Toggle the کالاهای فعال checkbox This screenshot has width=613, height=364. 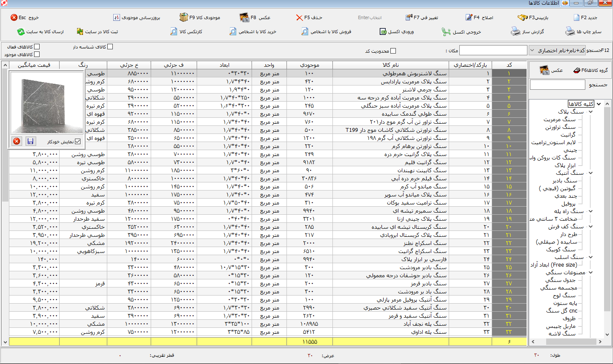click(37, 47)
